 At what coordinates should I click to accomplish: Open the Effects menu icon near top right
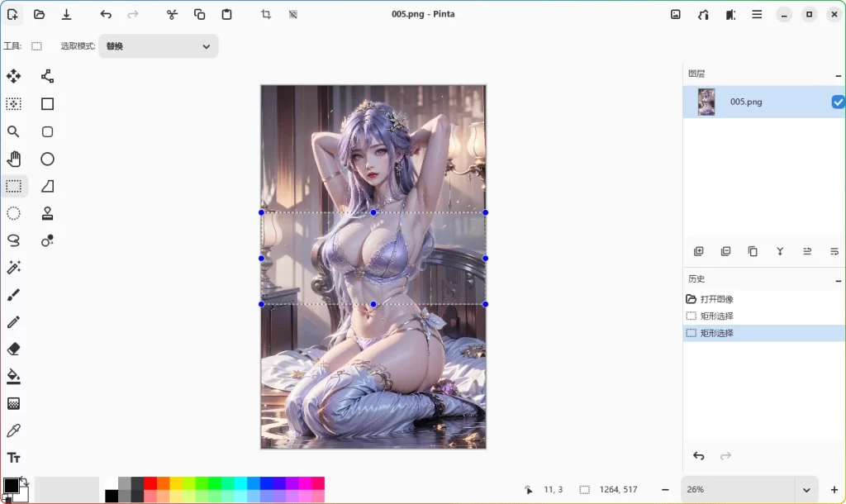730,14
